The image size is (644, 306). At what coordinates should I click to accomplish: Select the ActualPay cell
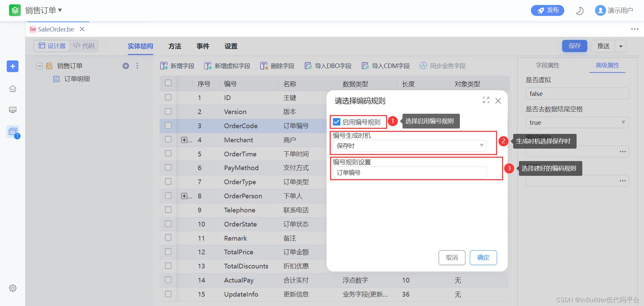(238, 280)
